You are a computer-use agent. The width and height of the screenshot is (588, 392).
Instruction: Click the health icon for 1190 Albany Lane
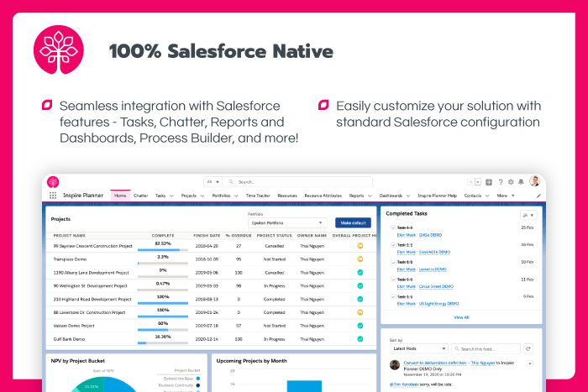[360, 273]
